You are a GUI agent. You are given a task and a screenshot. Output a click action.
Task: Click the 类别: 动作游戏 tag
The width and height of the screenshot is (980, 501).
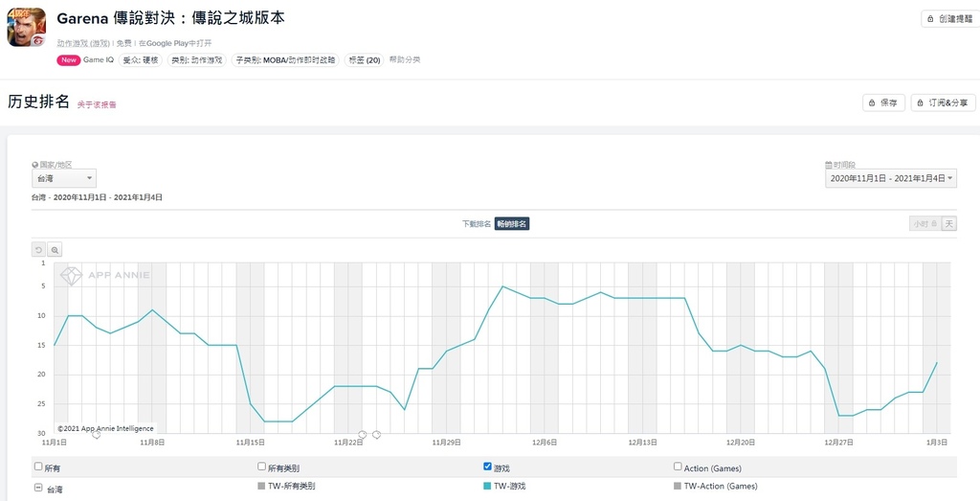[x=197, y=60]
